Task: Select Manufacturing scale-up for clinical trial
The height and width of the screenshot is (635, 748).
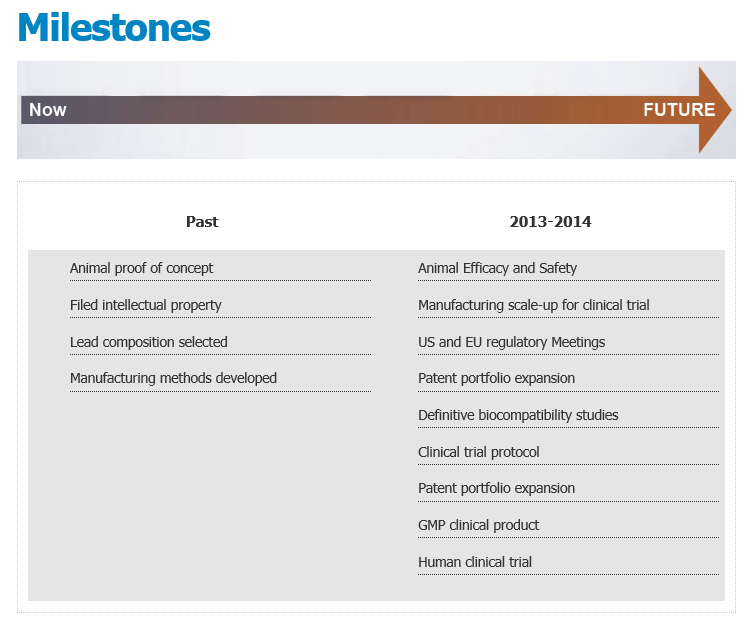Action: tap(534, 305)
